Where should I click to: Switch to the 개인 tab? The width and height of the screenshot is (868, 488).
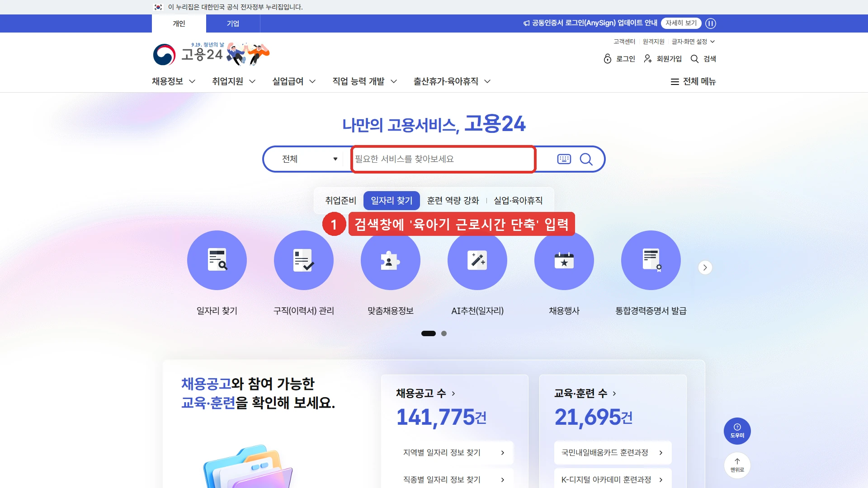pos(179,23)
